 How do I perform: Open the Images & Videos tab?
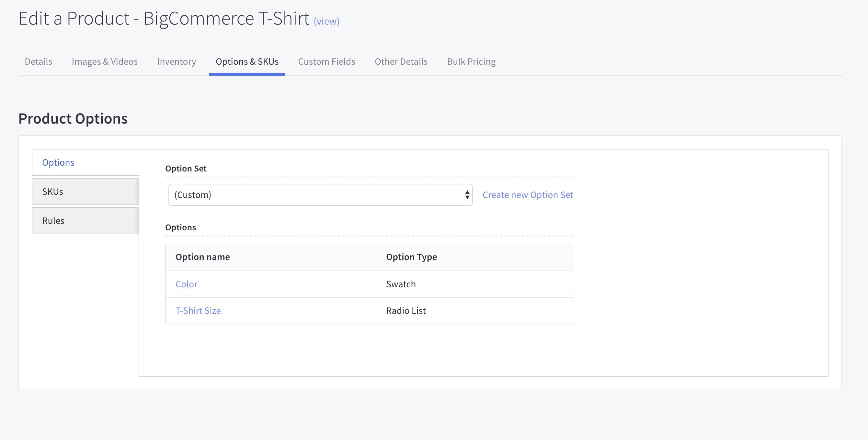point(105,61)
